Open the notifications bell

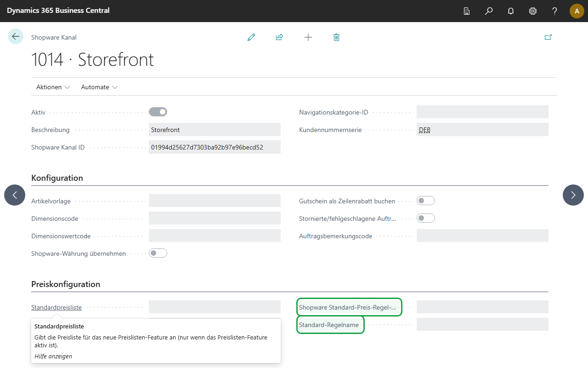pos(511,11)
